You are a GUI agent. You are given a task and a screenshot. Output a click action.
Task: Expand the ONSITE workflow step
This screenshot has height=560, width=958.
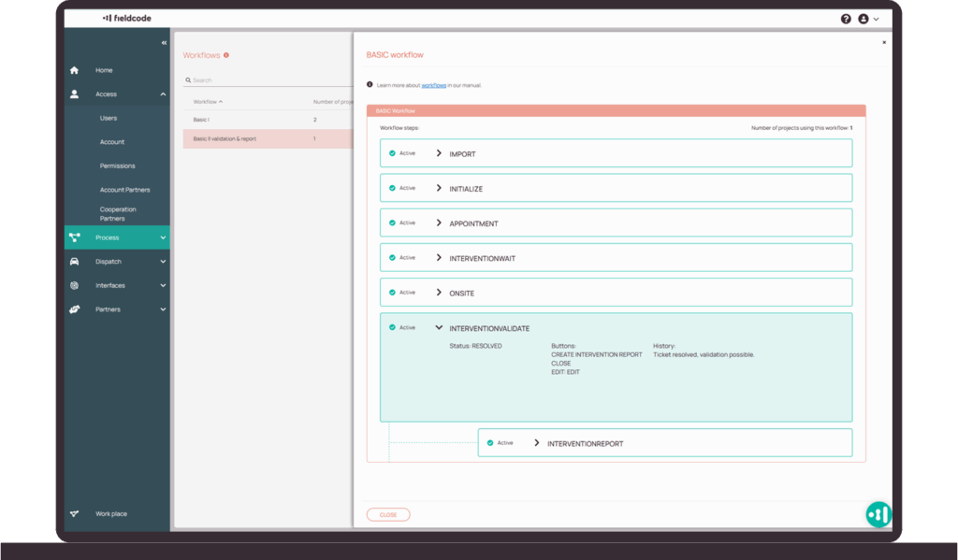tap(439, 293)
